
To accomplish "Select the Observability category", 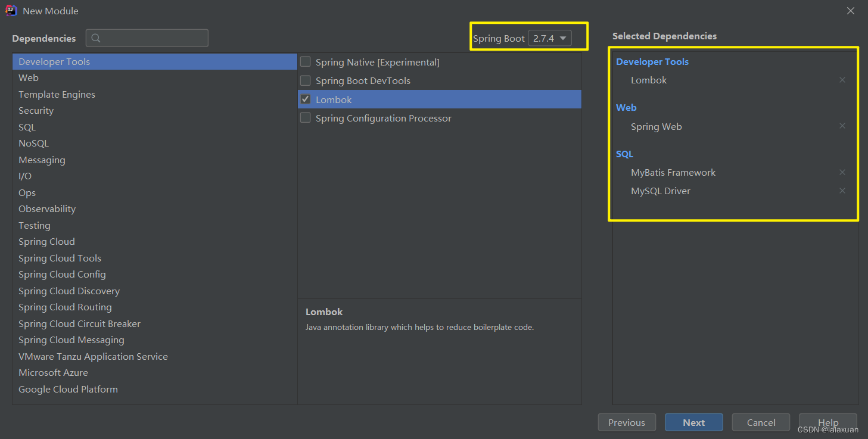I will pos(155,209).
